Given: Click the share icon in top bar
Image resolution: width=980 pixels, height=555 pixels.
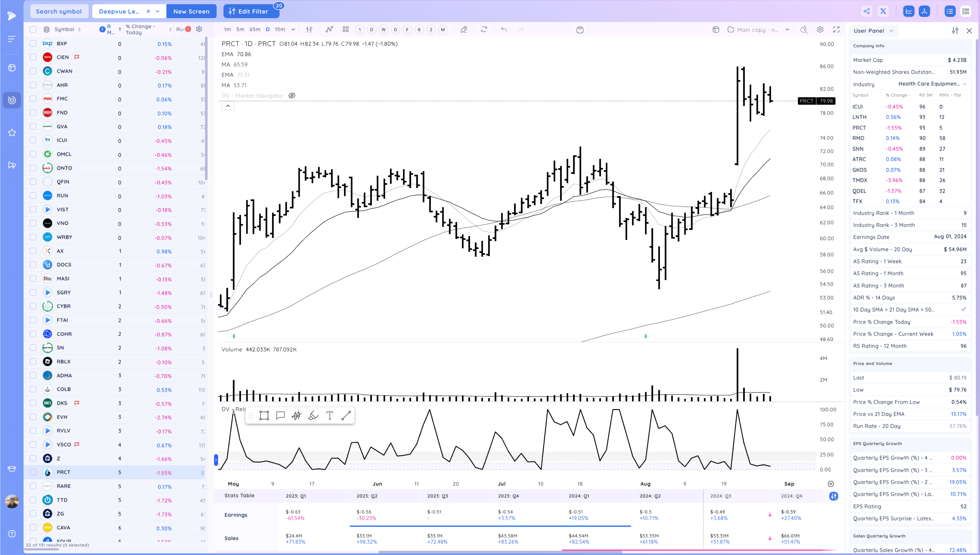Looking at the screenshot, I should point(867,11).
